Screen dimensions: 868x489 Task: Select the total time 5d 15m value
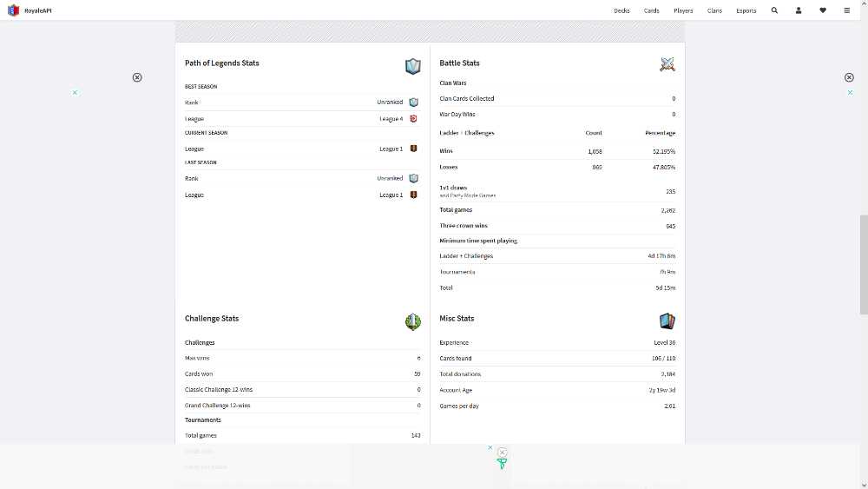click(666, 288)
